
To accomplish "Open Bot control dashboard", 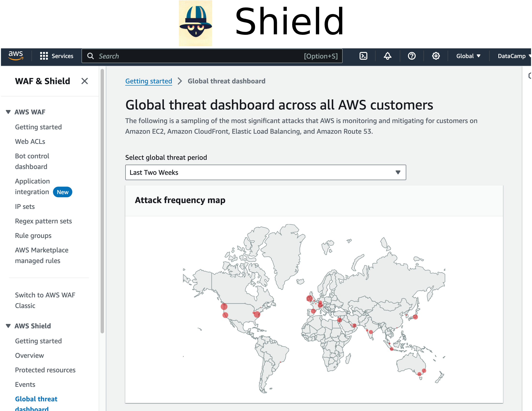I will point(32,161).
